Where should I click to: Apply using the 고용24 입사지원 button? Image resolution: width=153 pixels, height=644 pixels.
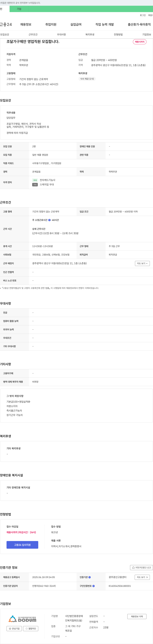[22, 545]
